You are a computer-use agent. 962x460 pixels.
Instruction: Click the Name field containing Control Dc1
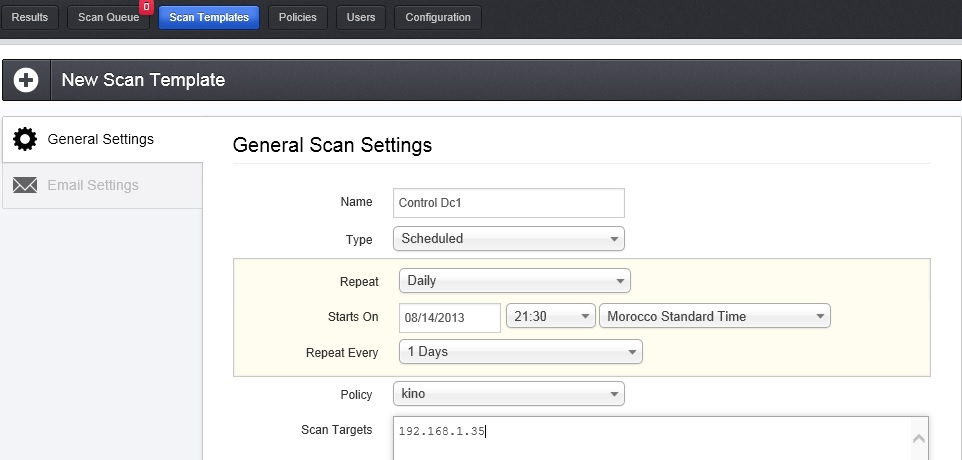point(508,202)
